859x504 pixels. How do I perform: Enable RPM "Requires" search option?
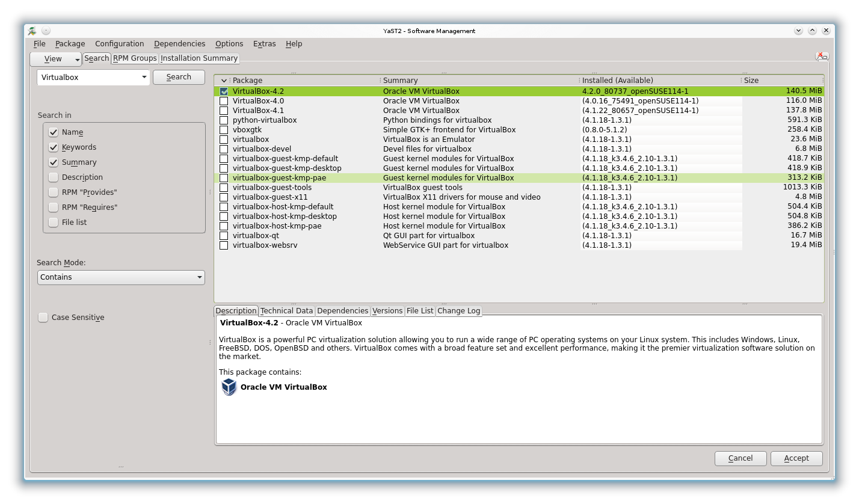[54, 207]
